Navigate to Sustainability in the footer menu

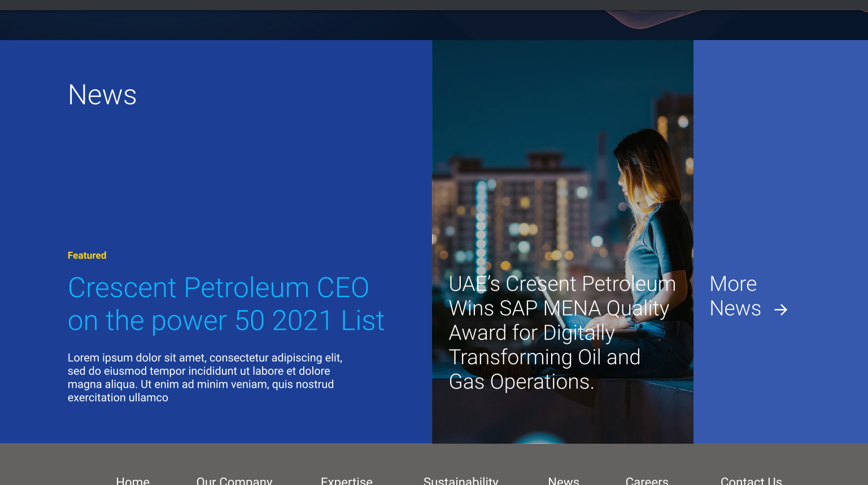(460, 480)
